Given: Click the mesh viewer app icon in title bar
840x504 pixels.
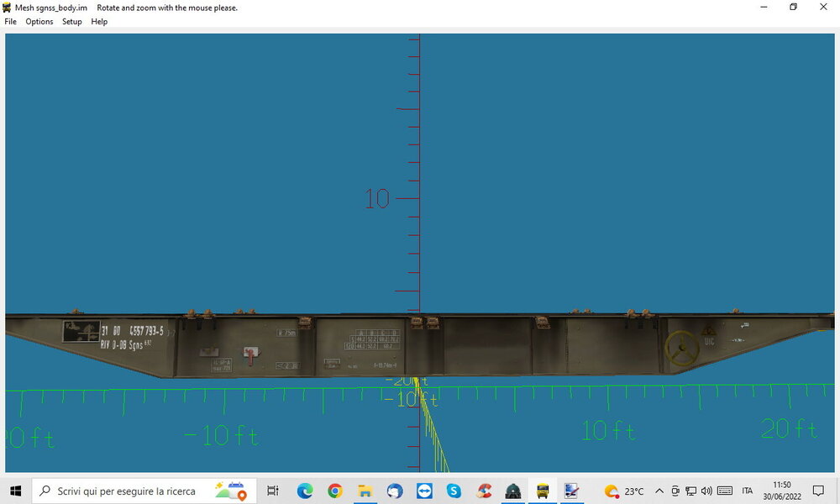Looking at the screenshot, I should pos(7,8).
